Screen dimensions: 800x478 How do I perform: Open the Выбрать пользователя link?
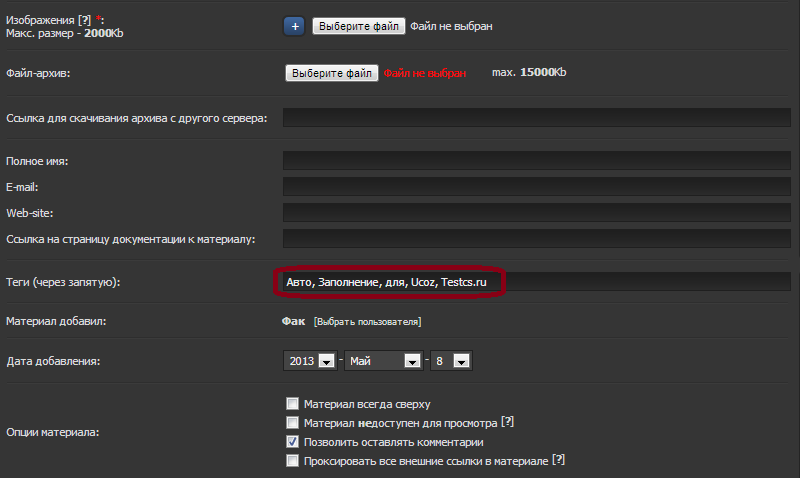(x=367, y=322)
